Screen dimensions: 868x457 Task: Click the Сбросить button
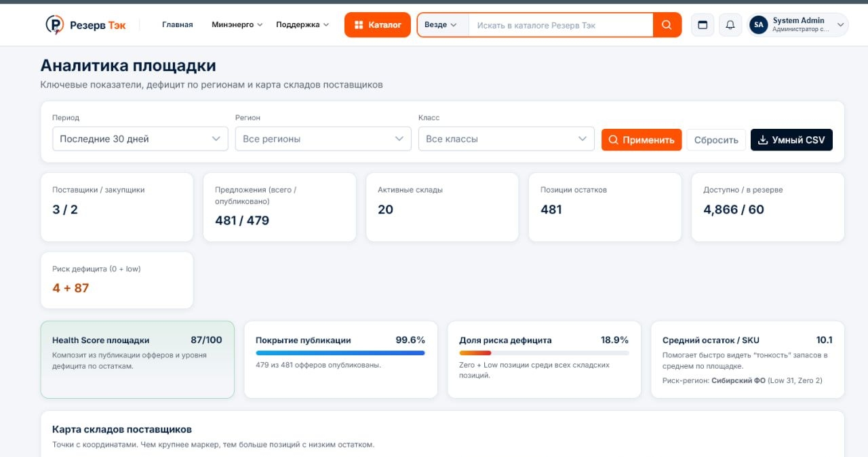coord(716,140)
